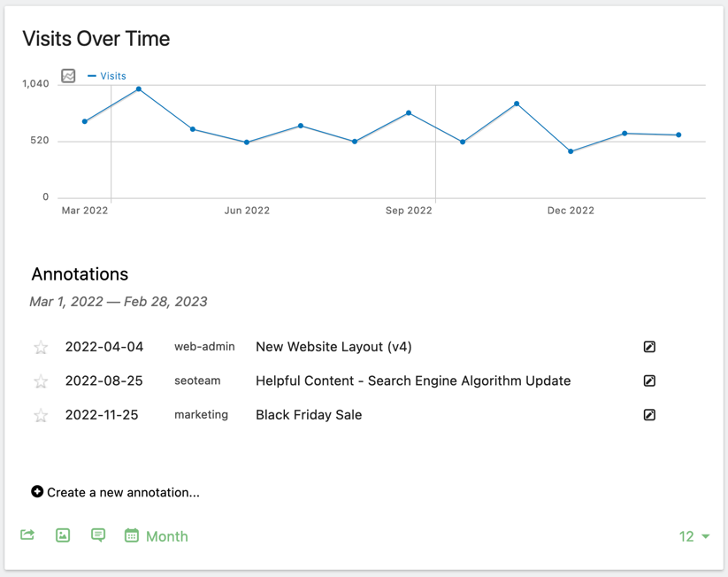Select the New Website Layout (v4) note text
The image size is (728, 577).
(333, 347)
